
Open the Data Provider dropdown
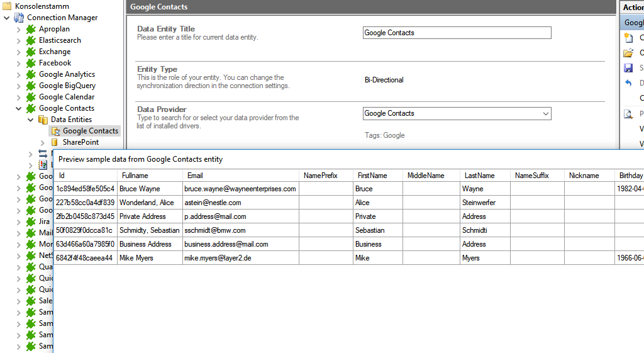(545, 113)
